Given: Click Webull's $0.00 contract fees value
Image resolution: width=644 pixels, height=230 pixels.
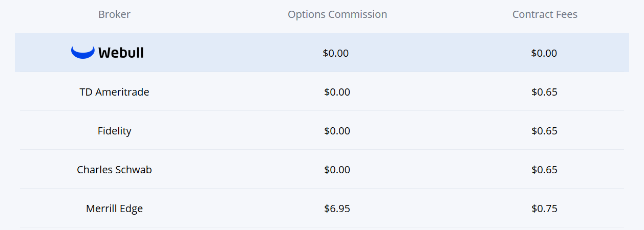Looking at the screenshot, I should click(x=544, y=53).
